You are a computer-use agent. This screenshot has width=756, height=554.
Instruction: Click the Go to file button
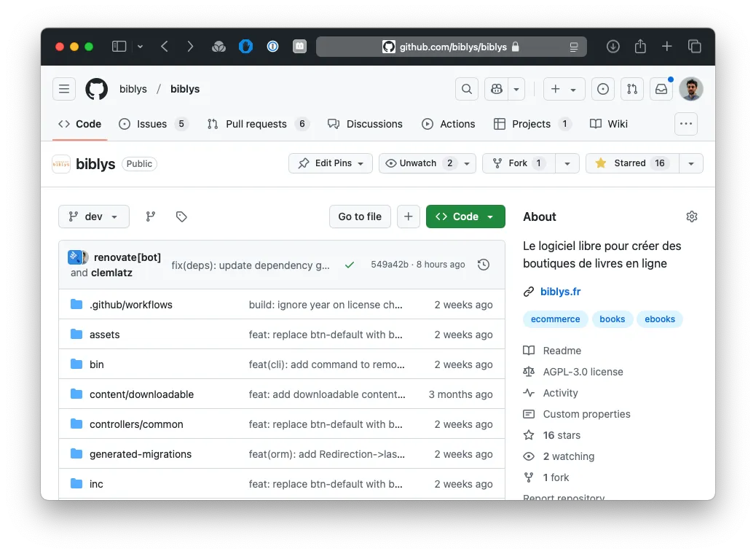coord(359,216)
